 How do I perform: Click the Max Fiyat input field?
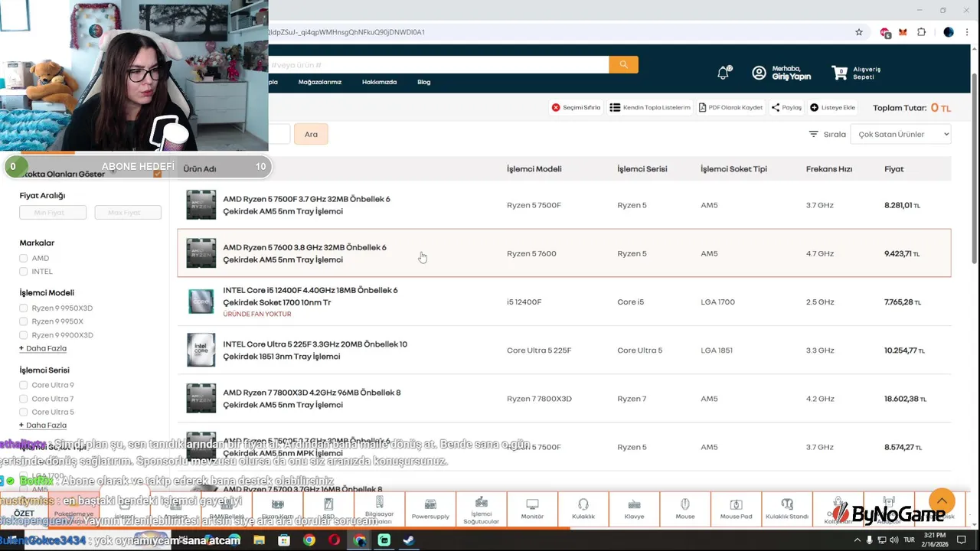[x=128, y=212]
